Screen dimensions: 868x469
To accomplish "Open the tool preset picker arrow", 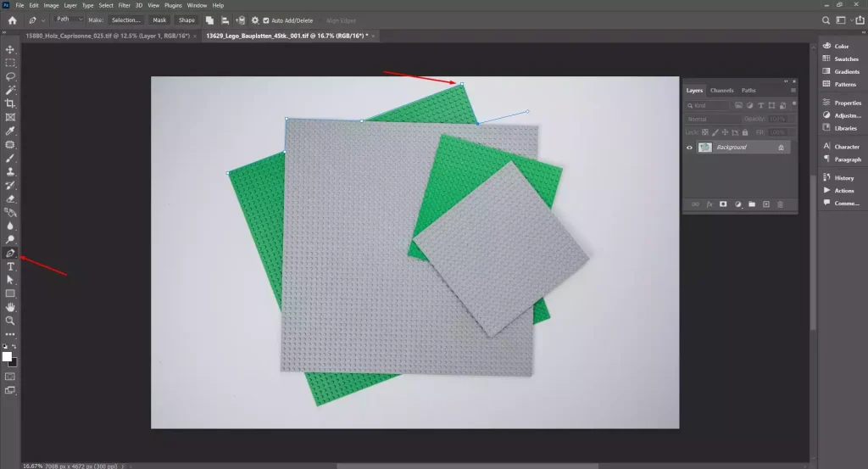I will pyautogui.click(x=44, y=20).
